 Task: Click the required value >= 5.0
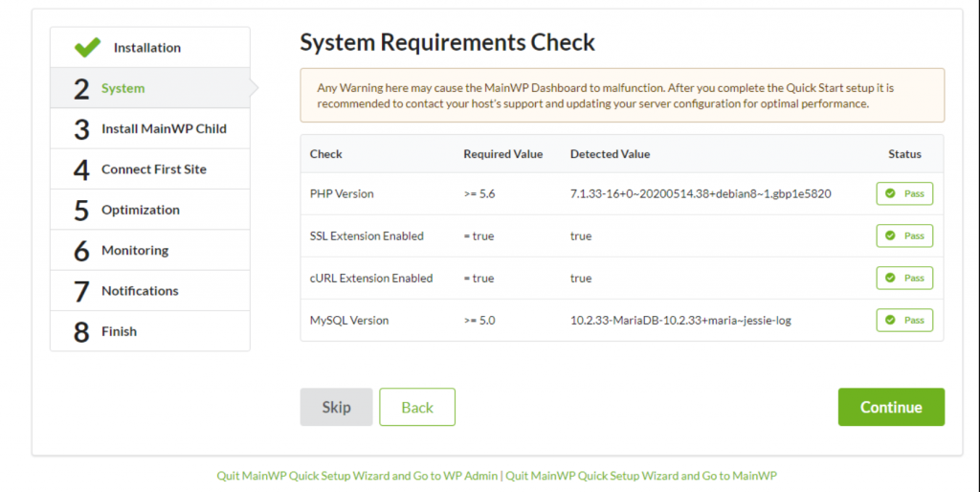479,320
